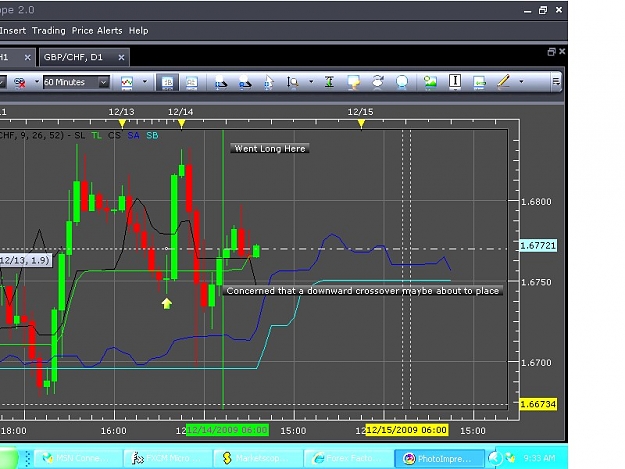Toggle the ask price chart mode button
This screenshot has width=625, height=469.
click(x=191, y=82)
